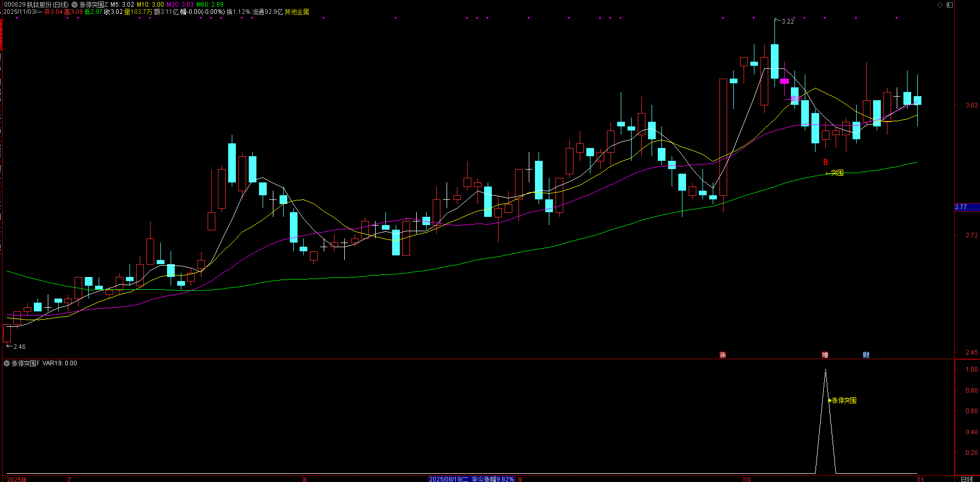The image size is (980, 482).
Task: Click the magenta star marker on candlestick
Action: (x=794, y=98)
